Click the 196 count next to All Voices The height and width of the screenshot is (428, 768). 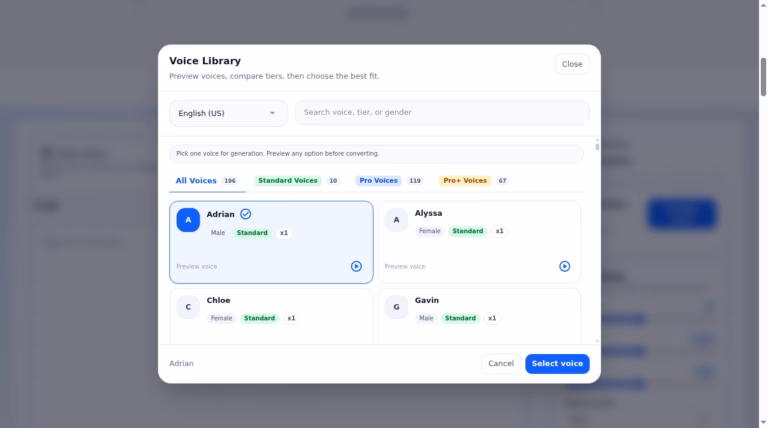[x=230, y=181]
